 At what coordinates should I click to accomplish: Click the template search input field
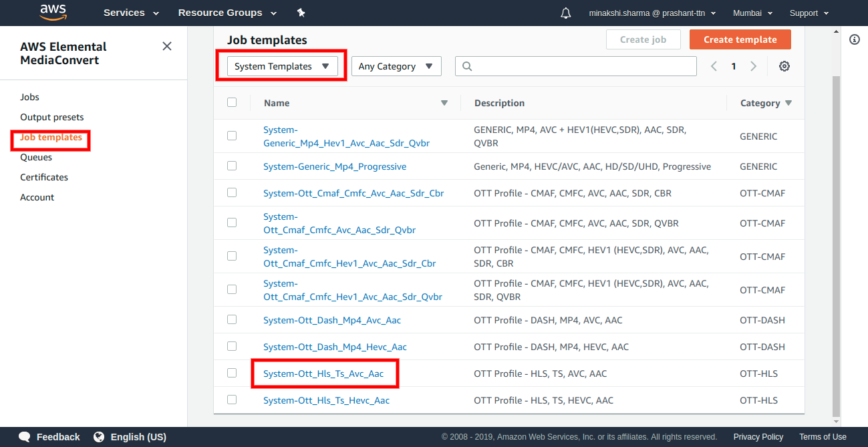click(576, 66)
